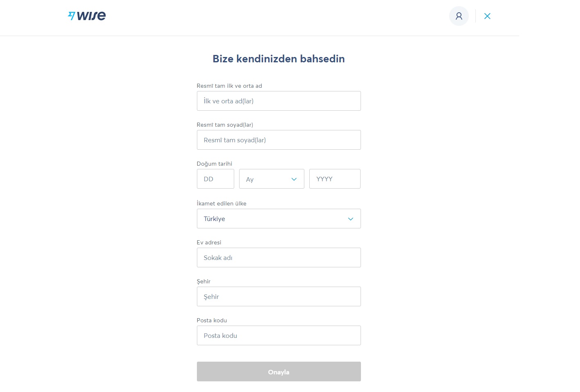Click the 'Doğum tarihi' label
Image resolution: width=580 pixels, height=392 pixels.
click(x=214, y=164)
